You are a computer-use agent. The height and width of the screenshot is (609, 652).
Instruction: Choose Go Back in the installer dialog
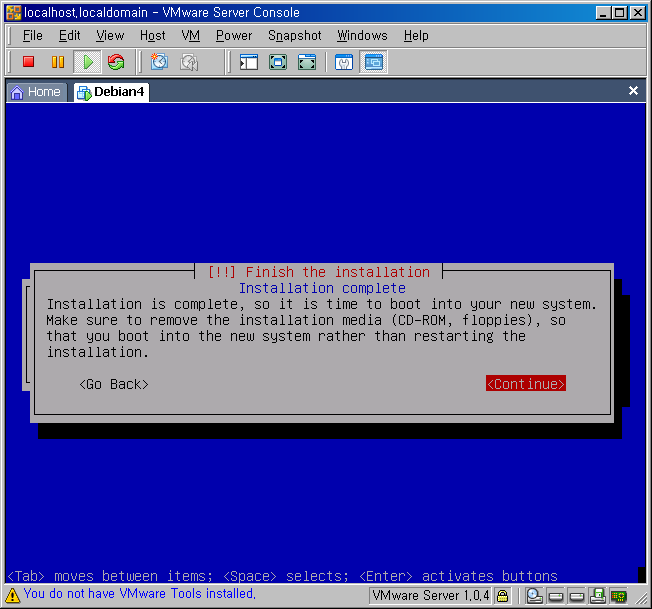click(114, 384)
